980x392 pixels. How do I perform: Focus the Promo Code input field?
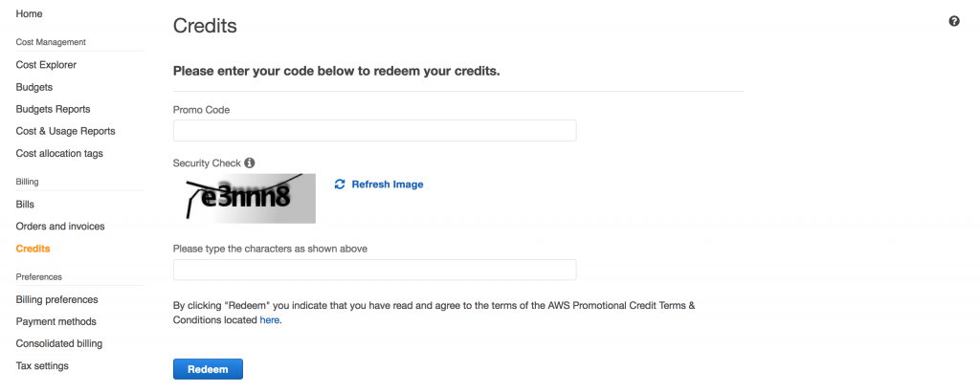[374, 130]
